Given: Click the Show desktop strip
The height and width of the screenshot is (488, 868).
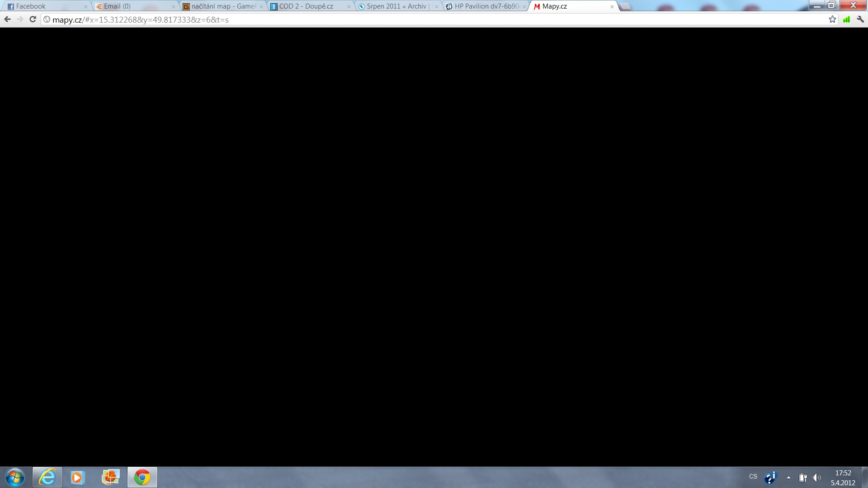Looking at the screenshot, I should coord(864,477).
